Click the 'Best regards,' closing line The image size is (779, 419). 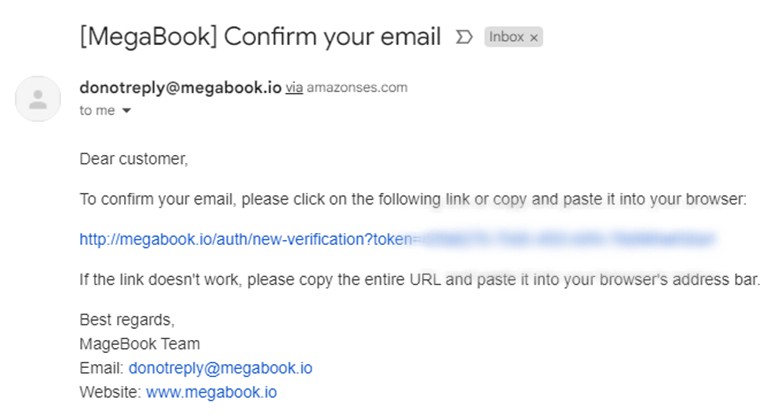pyautogui.click(x=127, y=320)
